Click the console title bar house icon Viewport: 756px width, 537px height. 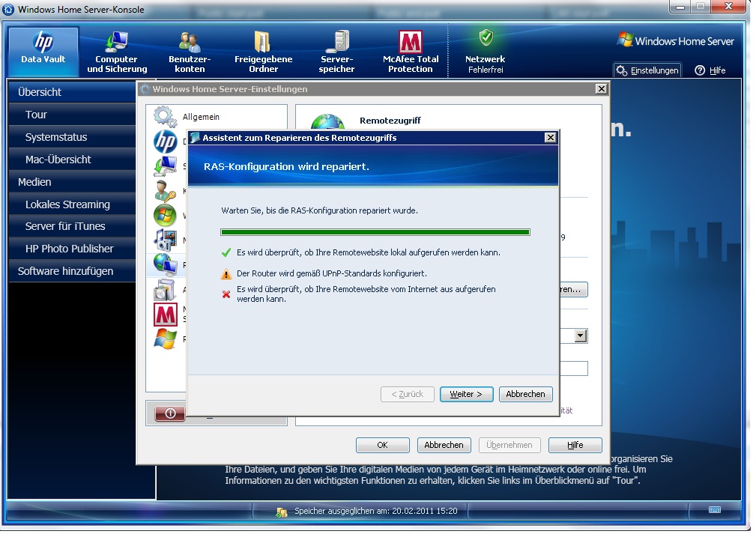tap(9, 10)
